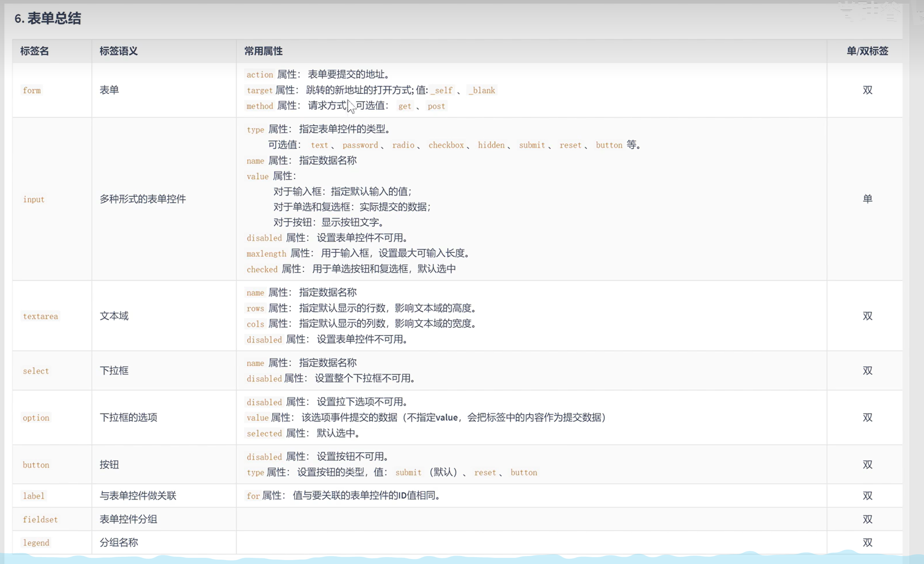Click '多种形式的表单控件' description cell
The width and height of the screenshot is (924, 564).
coord(143,199)
